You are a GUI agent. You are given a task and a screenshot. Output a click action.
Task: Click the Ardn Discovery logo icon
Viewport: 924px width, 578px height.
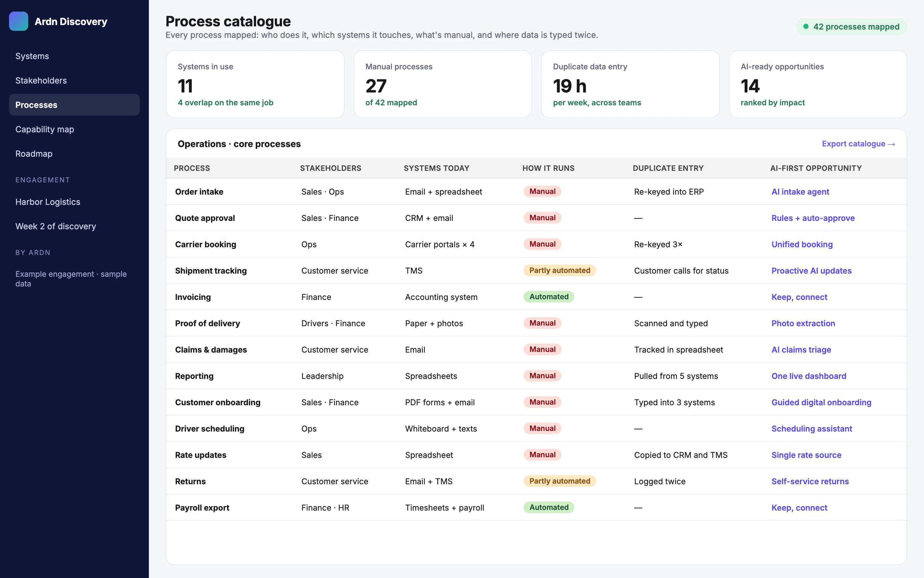(x=18, y=22)
